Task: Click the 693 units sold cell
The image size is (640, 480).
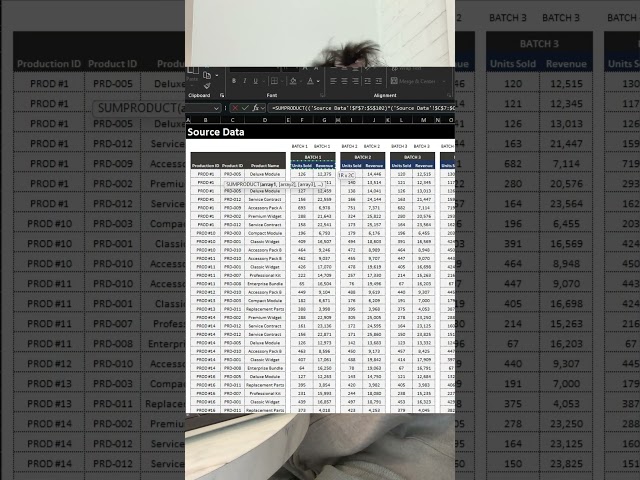Action: coord(302,208)
